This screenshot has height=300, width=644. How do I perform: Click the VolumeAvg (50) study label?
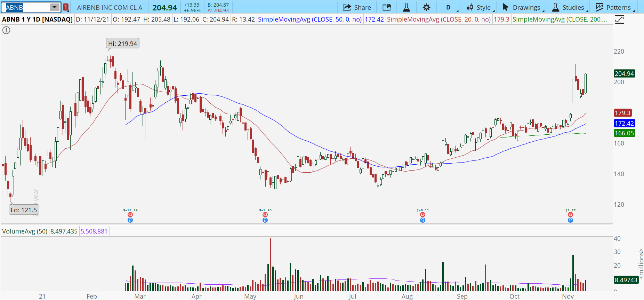(25, 231)
